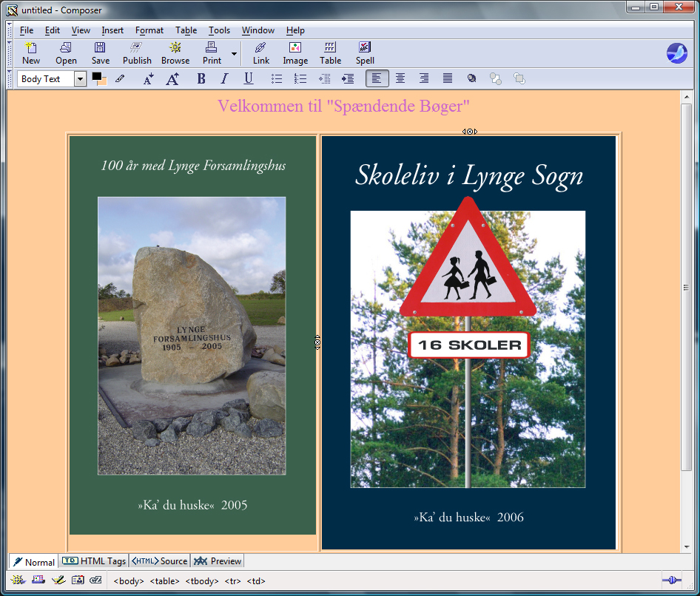Open the Format menu
Screen dimensions: 700x596
point(149,30)
